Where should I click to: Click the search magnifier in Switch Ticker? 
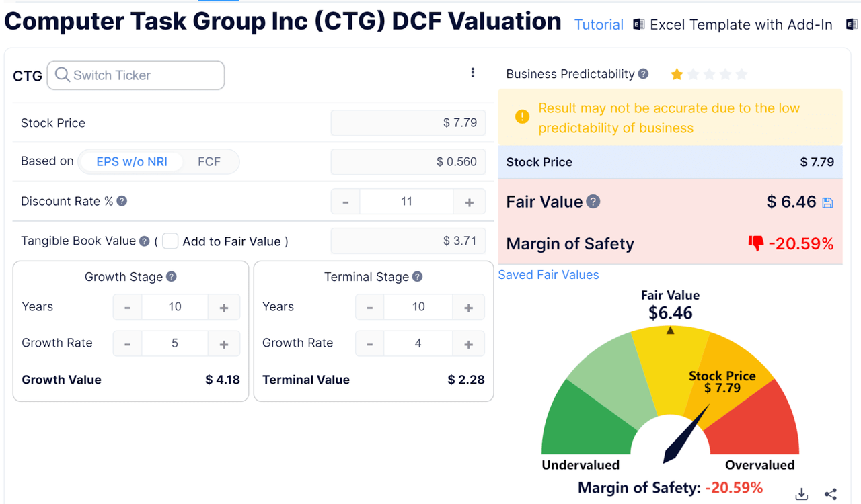[62, 75]
